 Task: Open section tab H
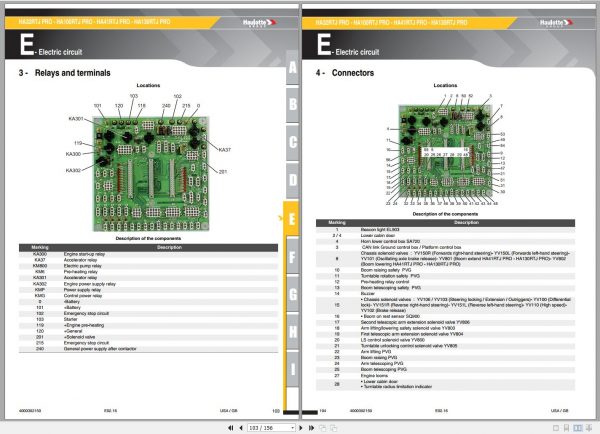(x=292, y=331)
